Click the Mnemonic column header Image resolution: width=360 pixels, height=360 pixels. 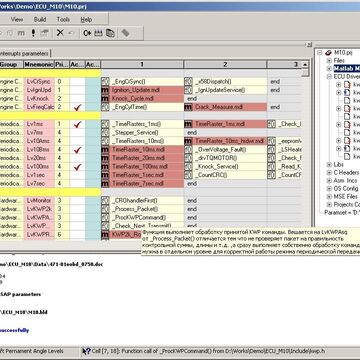pyautogui.click(x=39, y=64)
